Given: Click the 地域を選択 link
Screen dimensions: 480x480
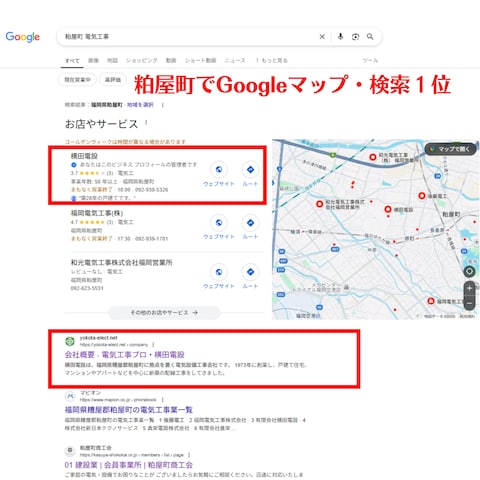Looking at the screenshot, I should pos(140,105).
